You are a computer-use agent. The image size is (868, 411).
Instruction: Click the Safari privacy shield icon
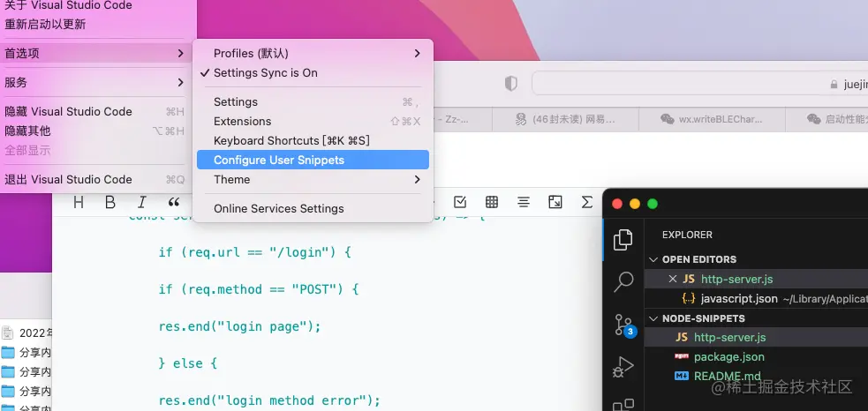511,84
